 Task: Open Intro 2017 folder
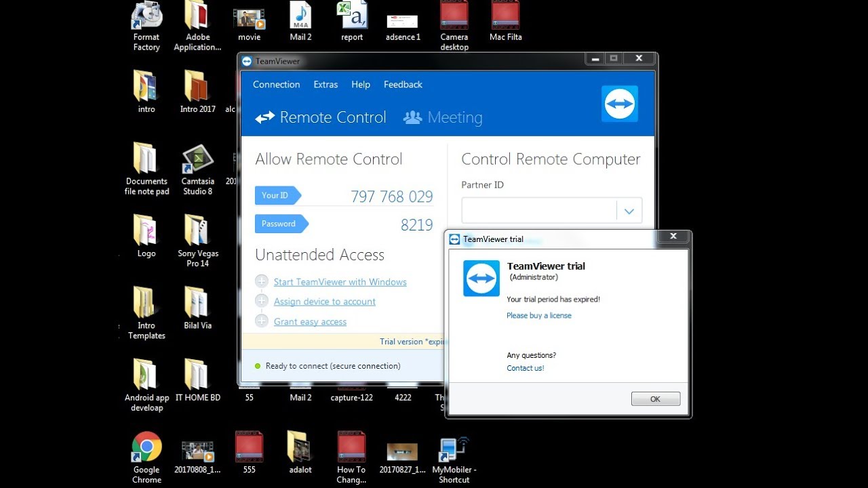click(x=197, y=91)
